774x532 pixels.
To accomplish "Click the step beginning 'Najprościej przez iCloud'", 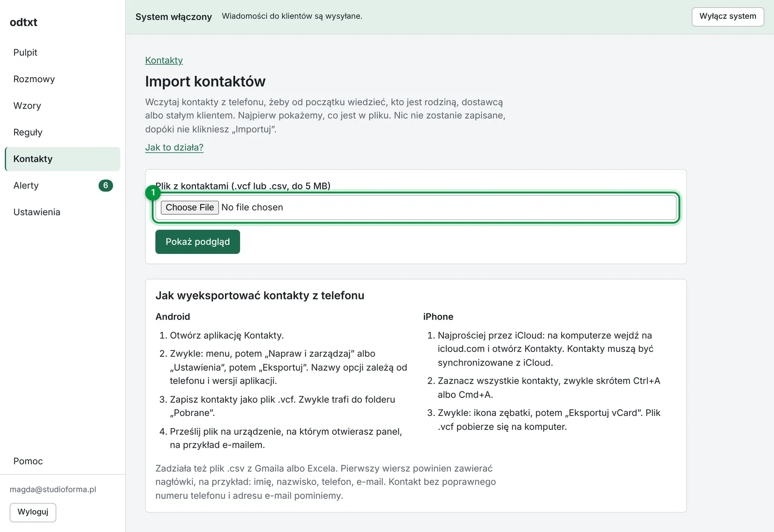I will point(546,349).
